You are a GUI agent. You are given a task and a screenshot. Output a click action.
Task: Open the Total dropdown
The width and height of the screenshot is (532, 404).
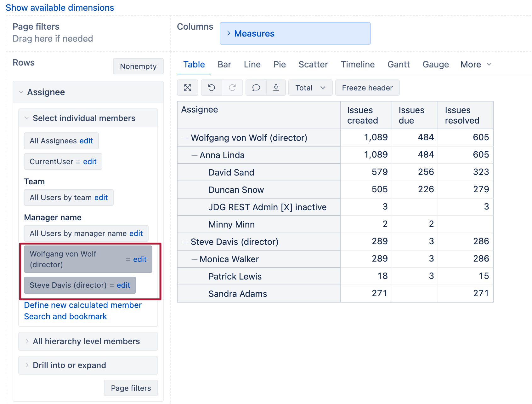[310, 88]
